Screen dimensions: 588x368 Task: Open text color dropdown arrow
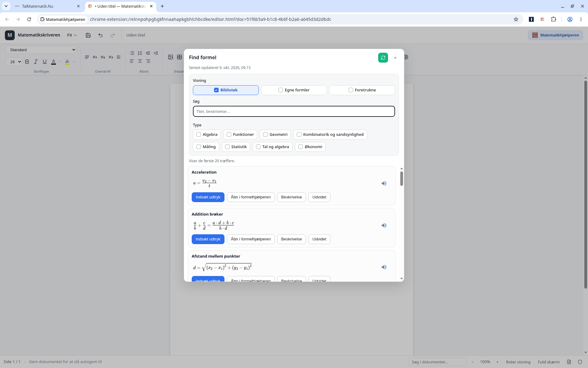tap(60, 62)
